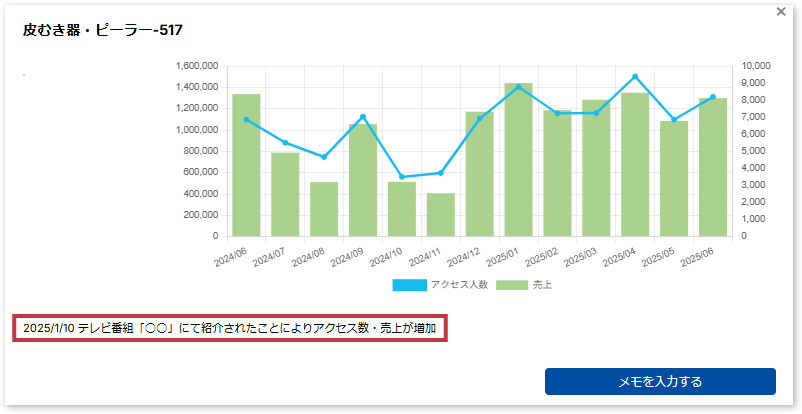Toggle the 売上 legend series
The width and height of the screenshot is (802, 414).
pos(542,285)
